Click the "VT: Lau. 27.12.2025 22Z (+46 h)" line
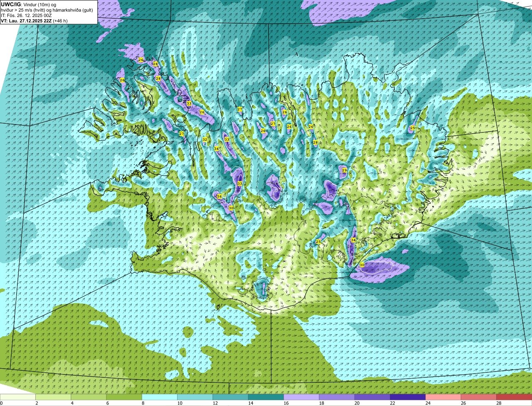The width and height of the screenshot is (532, 406). pos(34,21)
